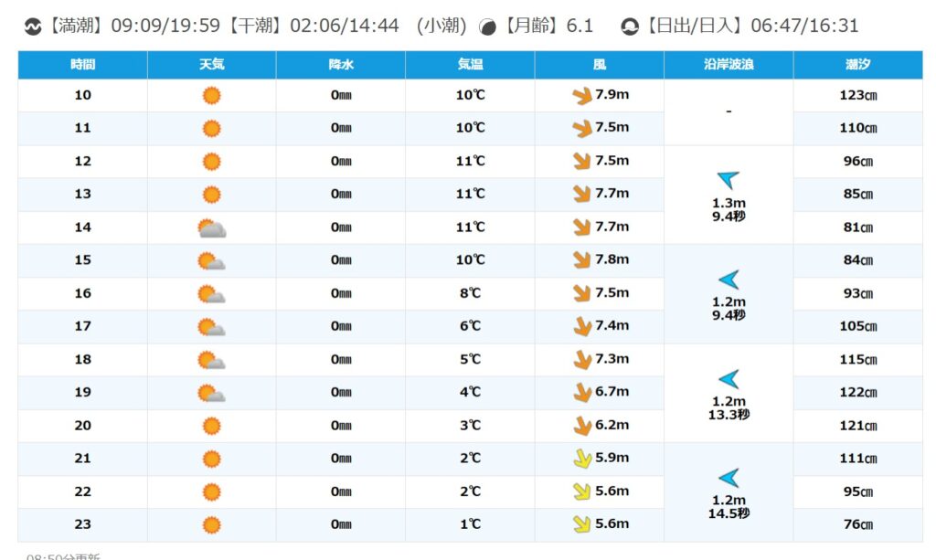Click the blue wave arrow above 1.2m 14.5秒
Viewport: 936px width, 560px height.
(728, 477)
